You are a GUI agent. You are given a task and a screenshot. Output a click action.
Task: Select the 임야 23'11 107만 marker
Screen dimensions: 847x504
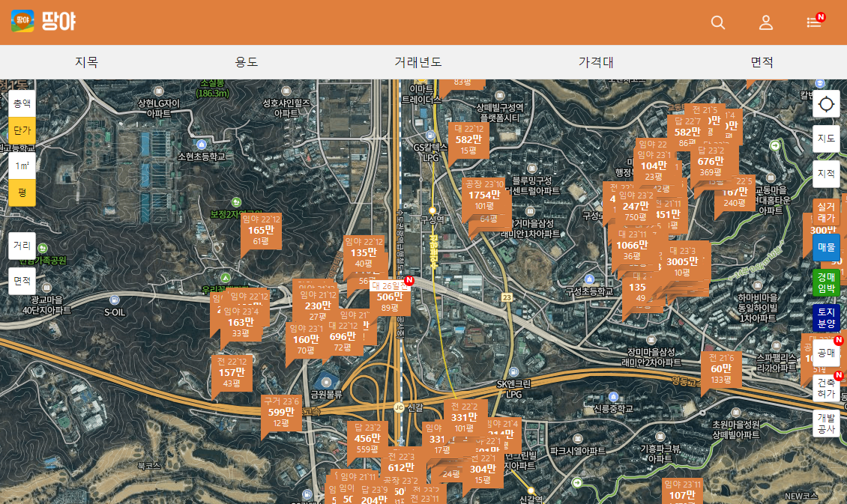(681, 491)
